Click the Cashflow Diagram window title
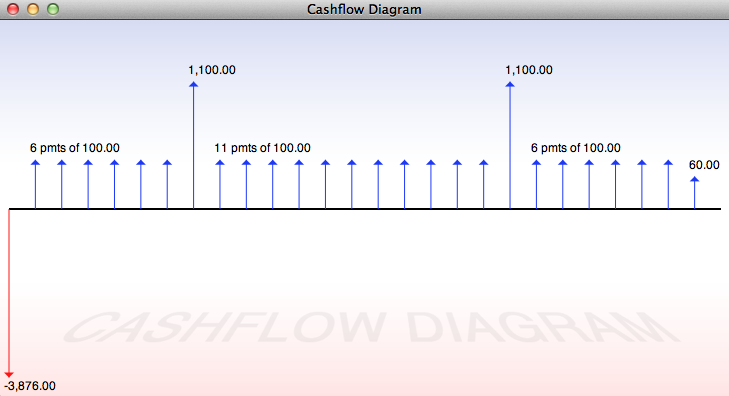Image resolution: width=729 pixels, height=396 pixels. pos(364,9)
